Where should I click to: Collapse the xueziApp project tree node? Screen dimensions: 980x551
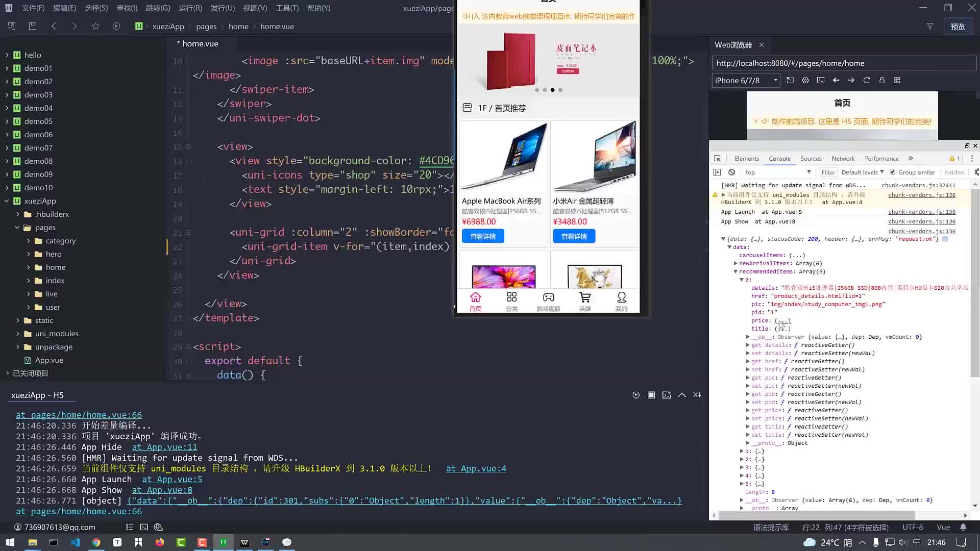7,201
